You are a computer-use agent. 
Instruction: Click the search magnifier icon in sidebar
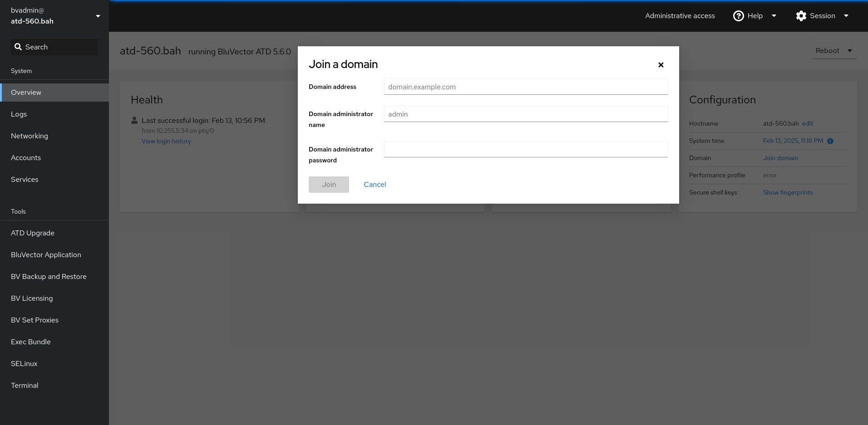[x=18, y=47]
